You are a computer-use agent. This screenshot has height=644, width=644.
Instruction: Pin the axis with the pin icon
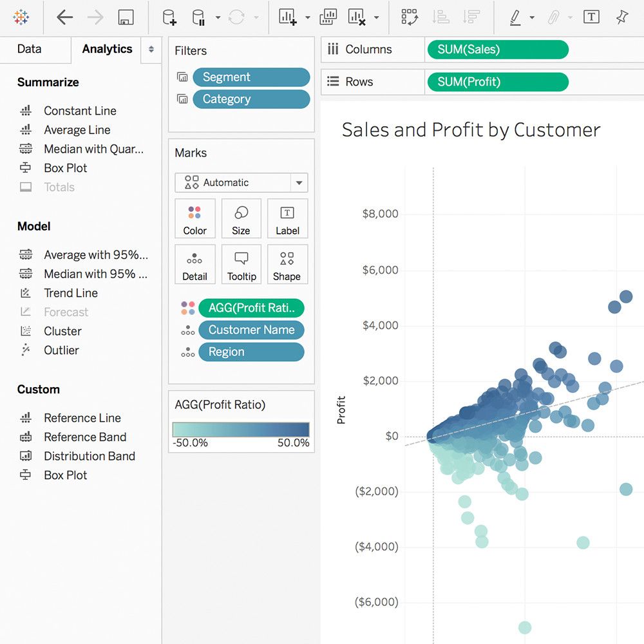[x=621, y=17]
